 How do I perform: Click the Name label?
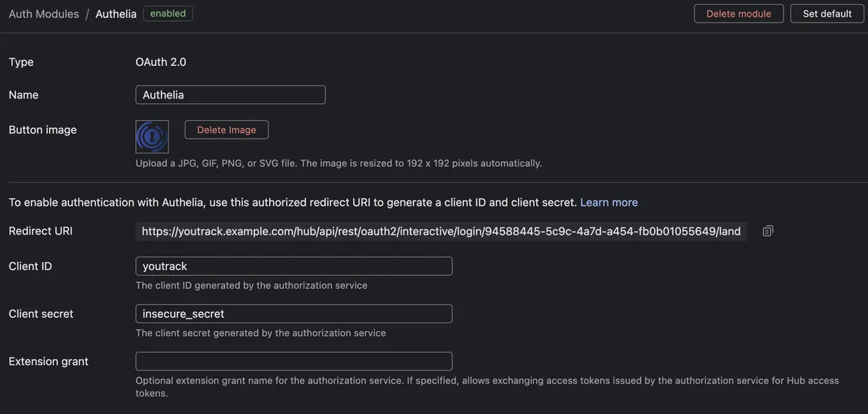[24, 95]
